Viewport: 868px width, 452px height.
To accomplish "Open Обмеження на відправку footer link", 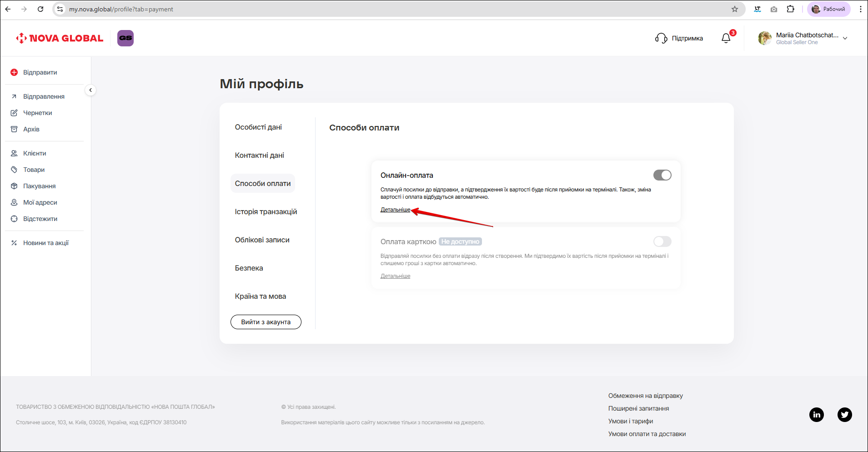I will 646,396.
